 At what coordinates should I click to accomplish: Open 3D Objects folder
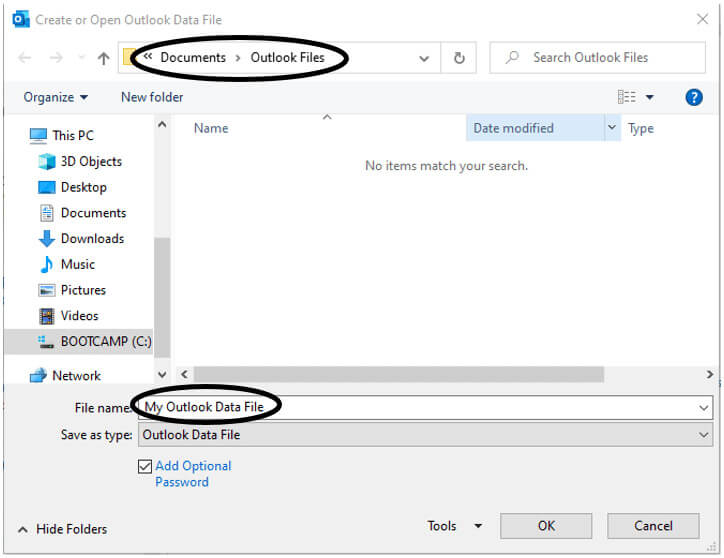80,161
